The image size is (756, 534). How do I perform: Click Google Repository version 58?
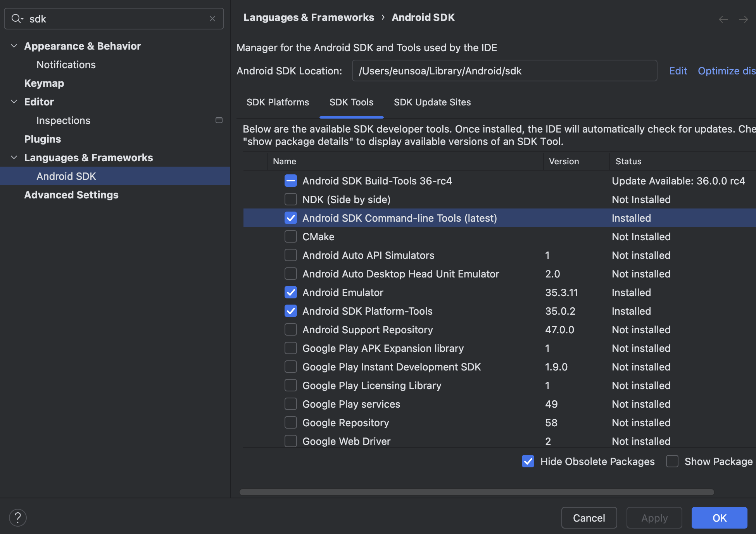coord(551,423)
